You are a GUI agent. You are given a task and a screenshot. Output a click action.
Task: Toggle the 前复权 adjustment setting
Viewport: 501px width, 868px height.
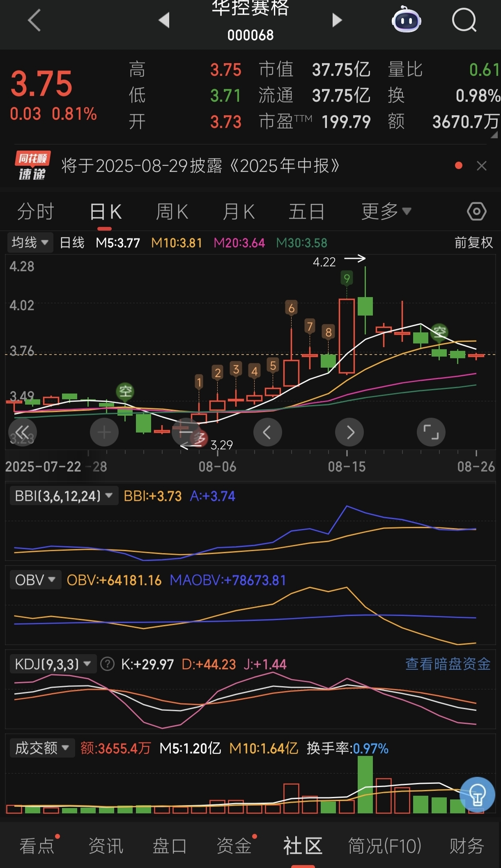coord(473,243)
